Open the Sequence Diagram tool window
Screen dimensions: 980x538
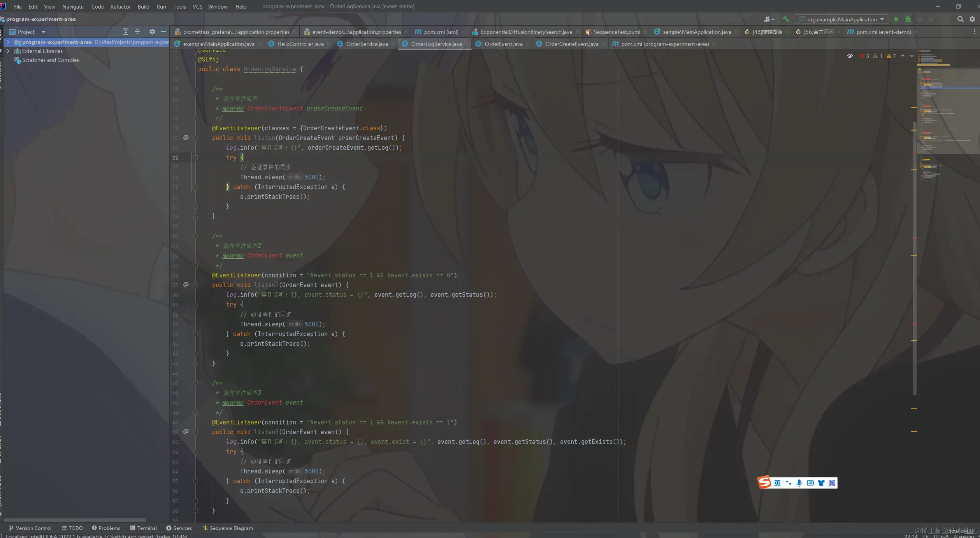pos(228,528)
